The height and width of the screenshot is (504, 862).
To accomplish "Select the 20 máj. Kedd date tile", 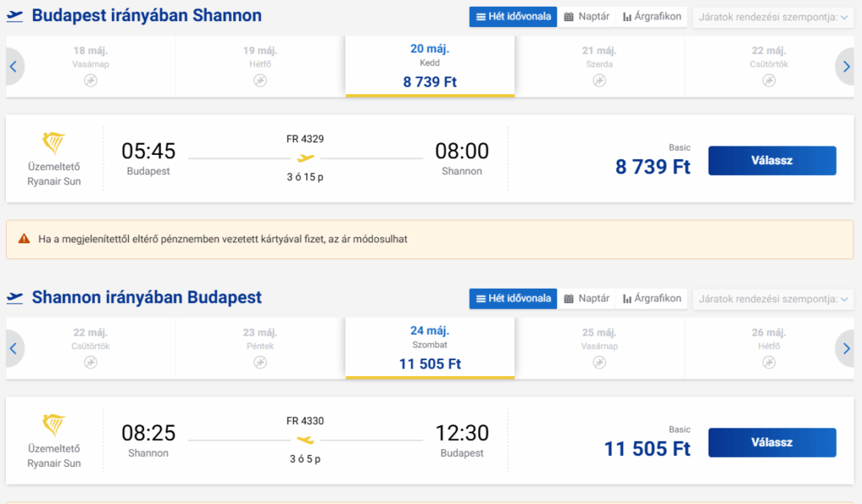I will coord(430,66).
